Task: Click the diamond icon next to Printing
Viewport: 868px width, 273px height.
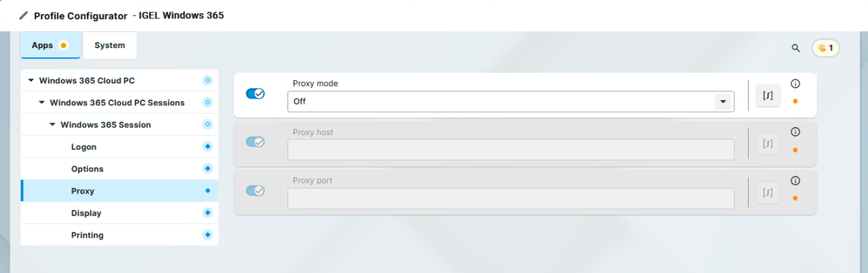Action: coord(207,235)
